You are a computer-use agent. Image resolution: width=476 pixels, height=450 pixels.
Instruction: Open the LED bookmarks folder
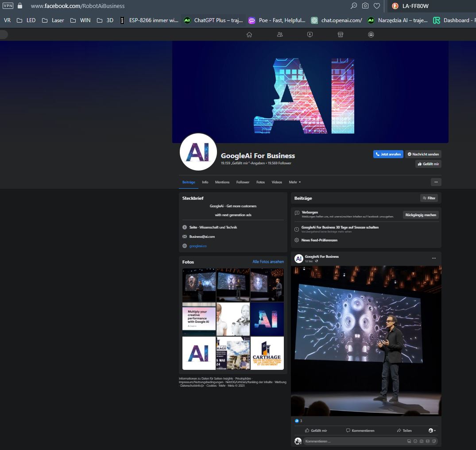point(26,20)
